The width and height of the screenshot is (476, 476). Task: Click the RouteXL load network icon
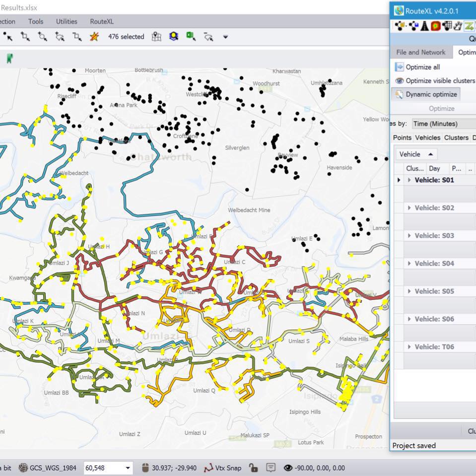pyautogui.click(x=401, y=26)
